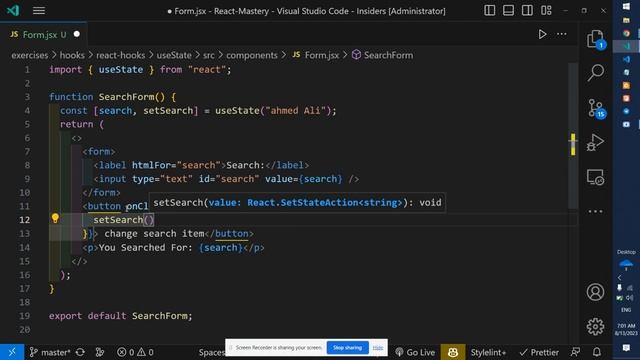640x360 pixels.
Task: Click the yellow change marker in the minimap
Action: click(573, 144)
